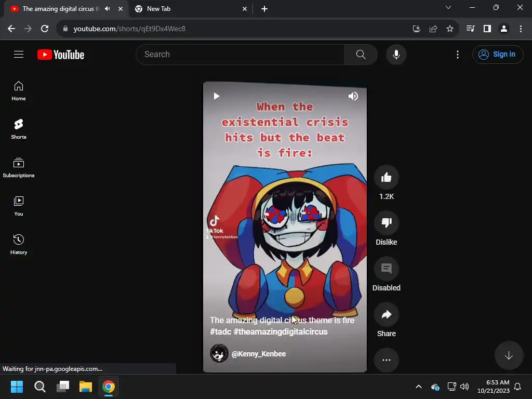This screenshot has height=399, width=532.
Task: Click the disabled comments icon
Action: click(386, 269)
